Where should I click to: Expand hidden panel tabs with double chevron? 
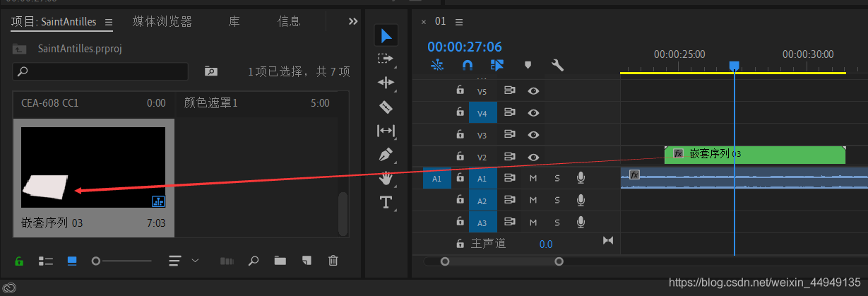click(x=353, y=21)
